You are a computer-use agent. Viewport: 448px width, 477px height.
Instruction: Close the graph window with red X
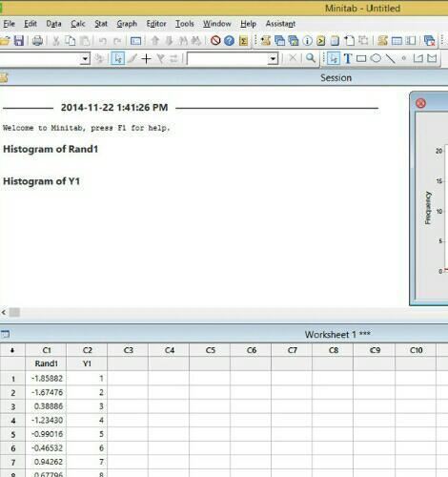[420, 103]
